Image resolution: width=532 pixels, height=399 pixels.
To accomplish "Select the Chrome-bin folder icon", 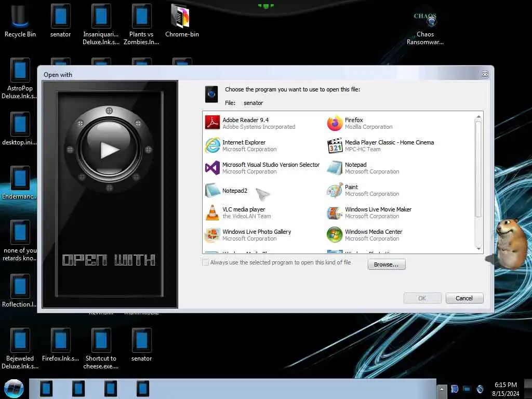I will pyautogui.click(x=182, y=20).
